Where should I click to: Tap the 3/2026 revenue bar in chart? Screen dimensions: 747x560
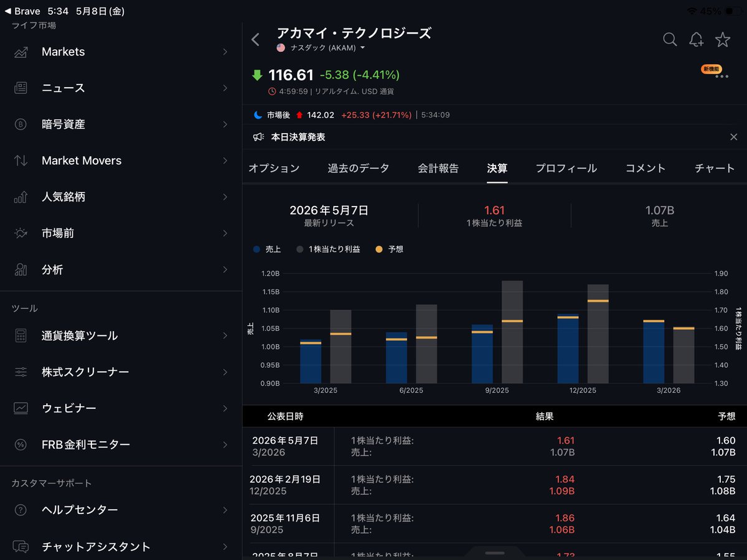click(654, 352)
